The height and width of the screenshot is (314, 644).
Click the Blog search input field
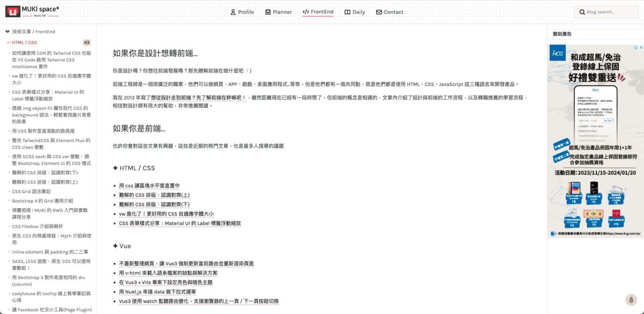[x=608, y=12]
